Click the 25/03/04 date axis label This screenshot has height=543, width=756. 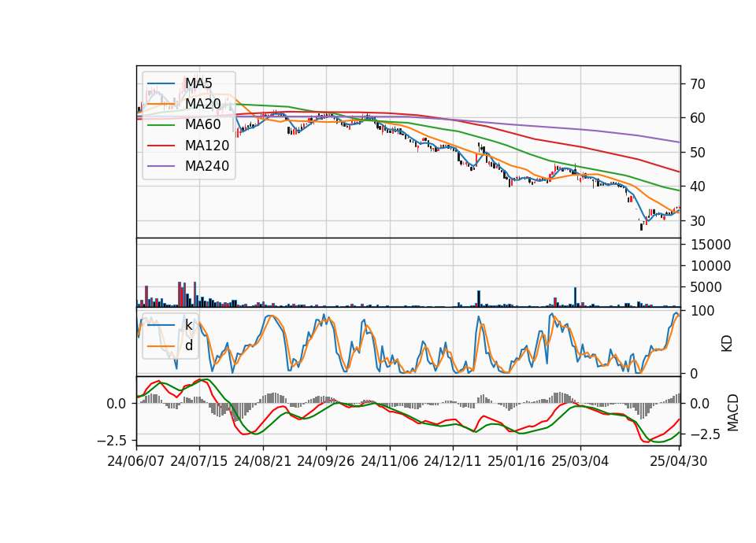point(580,461)
